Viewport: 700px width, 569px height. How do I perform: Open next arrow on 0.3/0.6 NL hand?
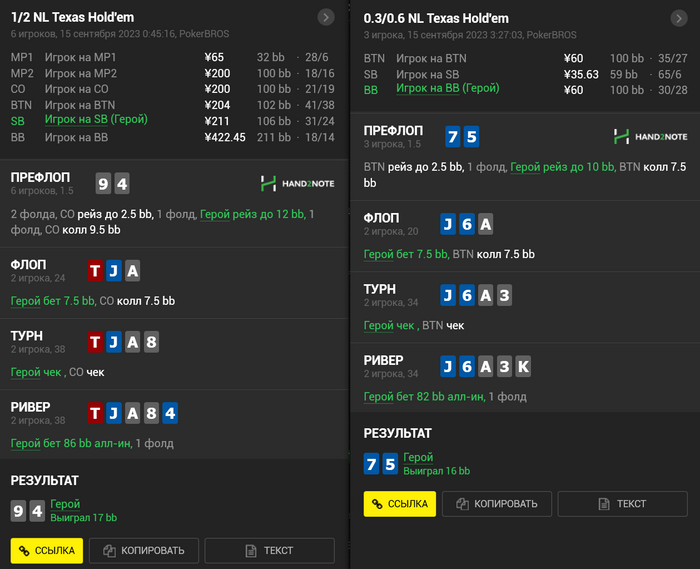click(x=679, y=18)
